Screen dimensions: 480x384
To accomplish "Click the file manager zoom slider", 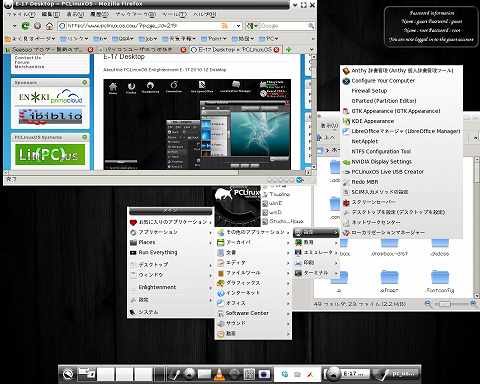I will (x=451, y=304).
